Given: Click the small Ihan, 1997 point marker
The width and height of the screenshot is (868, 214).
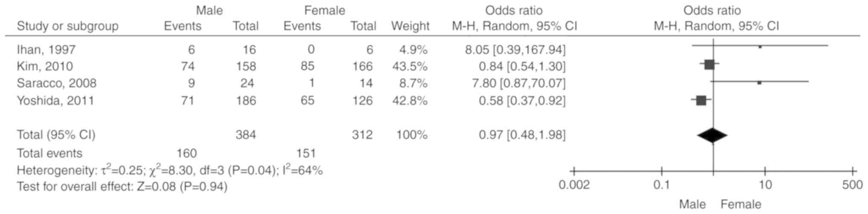Looking at the screenshot, I should 760,47.
